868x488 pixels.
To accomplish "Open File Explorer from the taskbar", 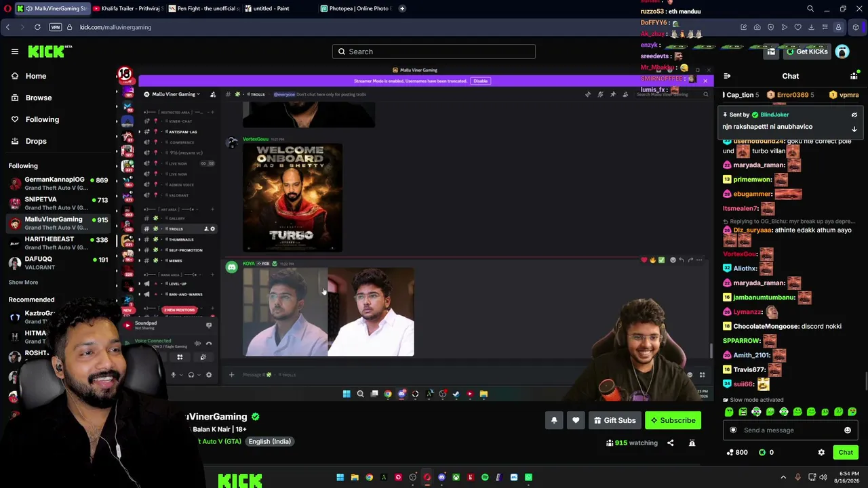I will 355,477.
